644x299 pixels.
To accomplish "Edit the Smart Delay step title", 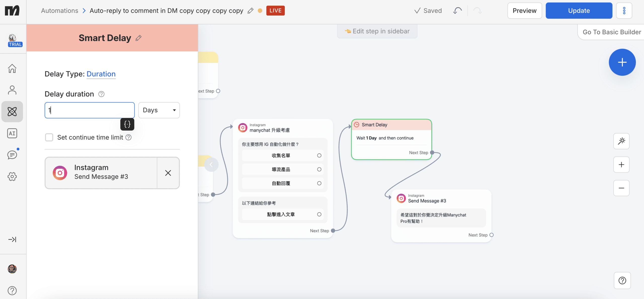I will tap(139, 38).
